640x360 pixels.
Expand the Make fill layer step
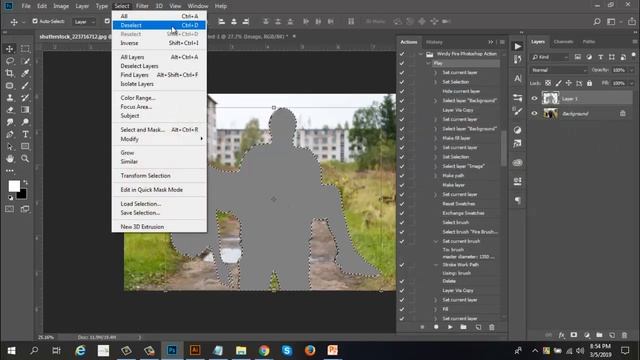[x=436, y=138]
